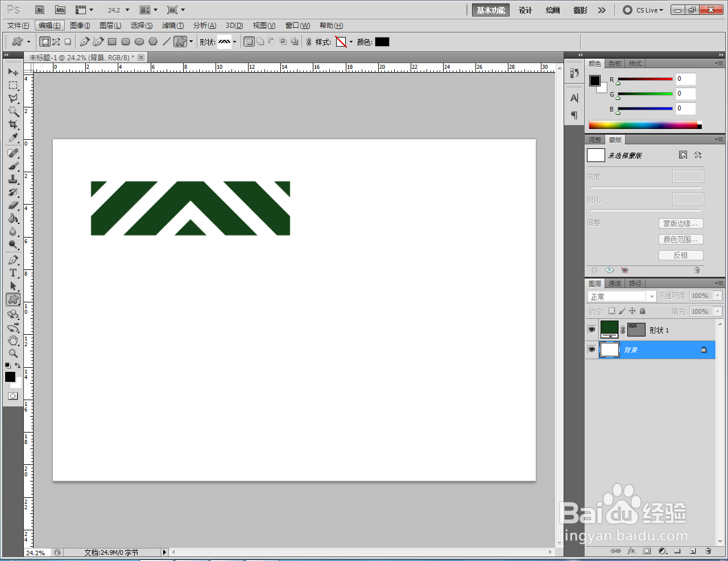Select the Move tool in toolbox

point(13,72)
